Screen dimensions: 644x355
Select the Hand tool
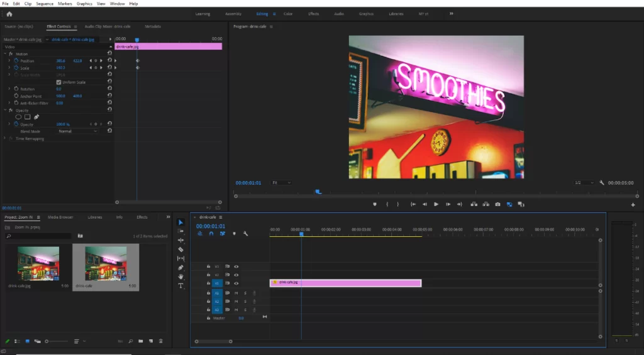(x=180, y=276)
